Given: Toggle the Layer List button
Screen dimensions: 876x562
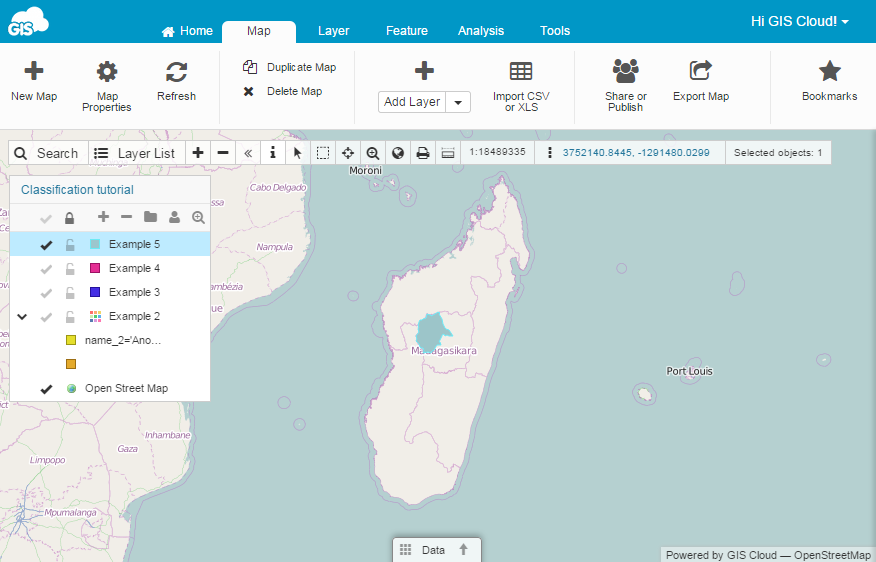Looking at the screenshot, I should pyautogui.click(x=136, y=153).
